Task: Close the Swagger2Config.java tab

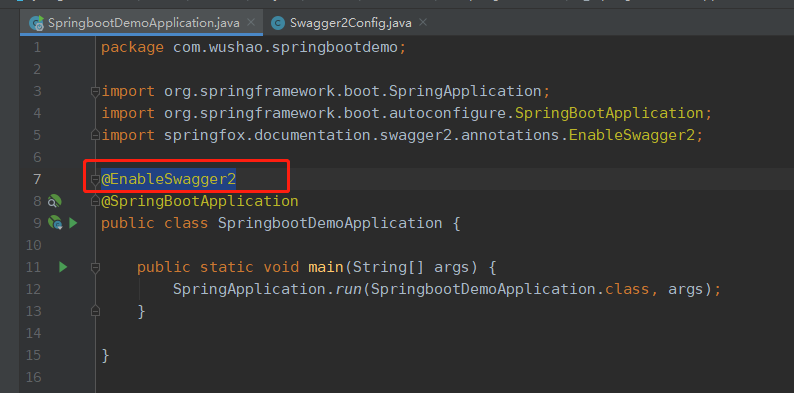Action: [x=423, y=22]
